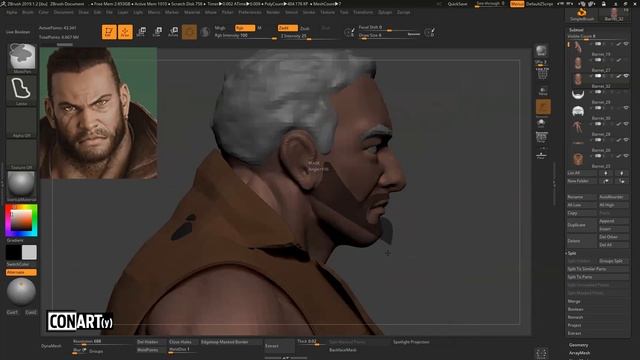The image size is (640, 360).
Task: Toggle eye visibility of Barret_30 subtool
Action: [626, 108]
